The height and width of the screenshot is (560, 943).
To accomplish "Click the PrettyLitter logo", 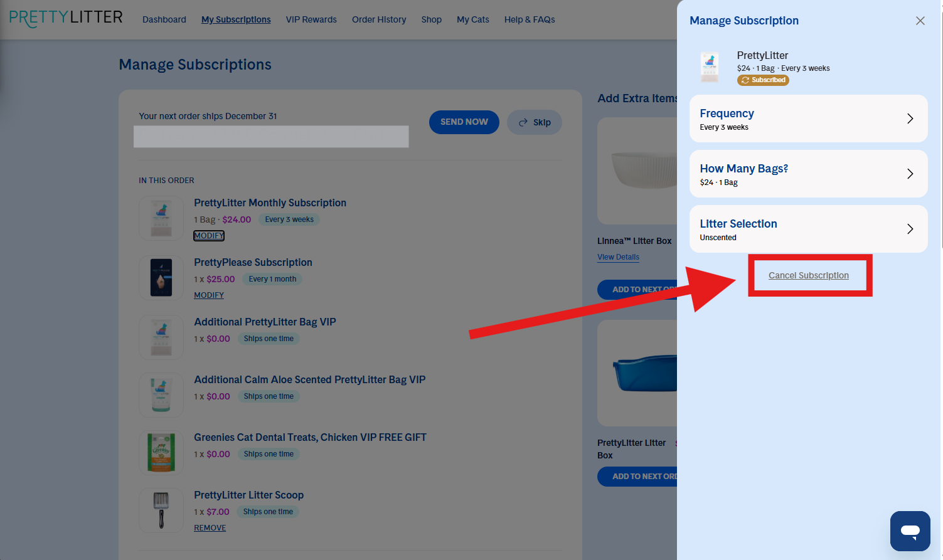I will [x=66, y=18].
